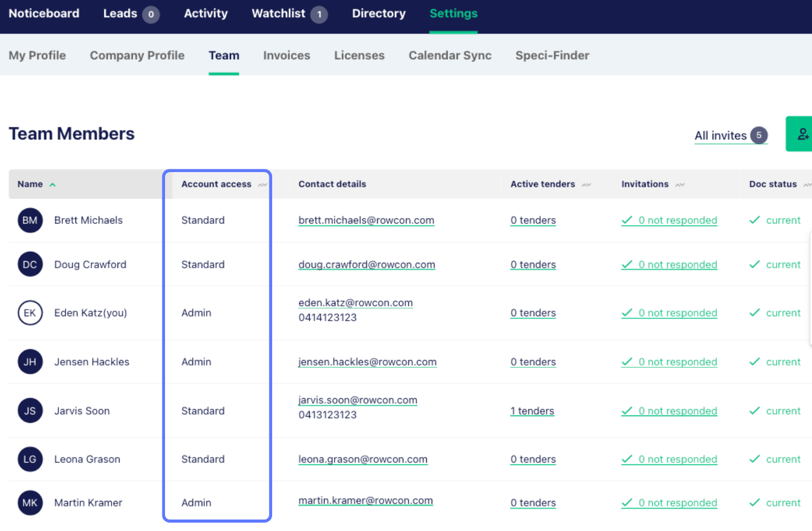Switch to the Company Profile tab
Screen dimensions: 812x531
137,55
